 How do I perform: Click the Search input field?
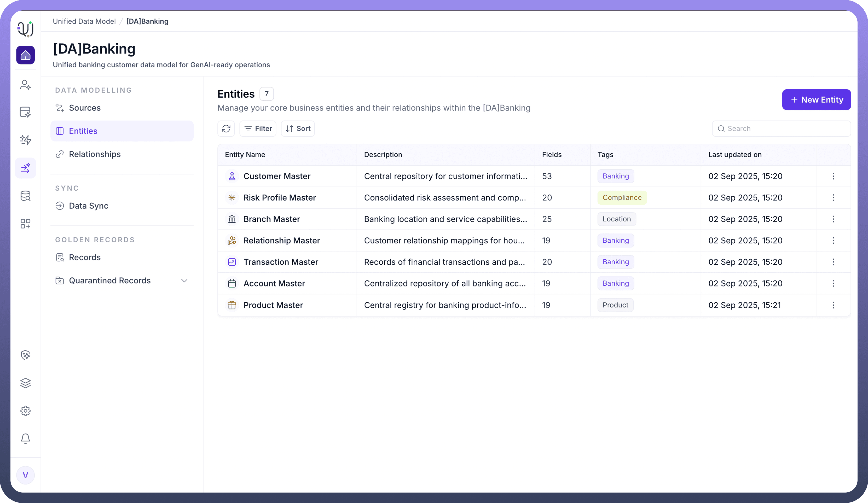(x=785, y=128)
